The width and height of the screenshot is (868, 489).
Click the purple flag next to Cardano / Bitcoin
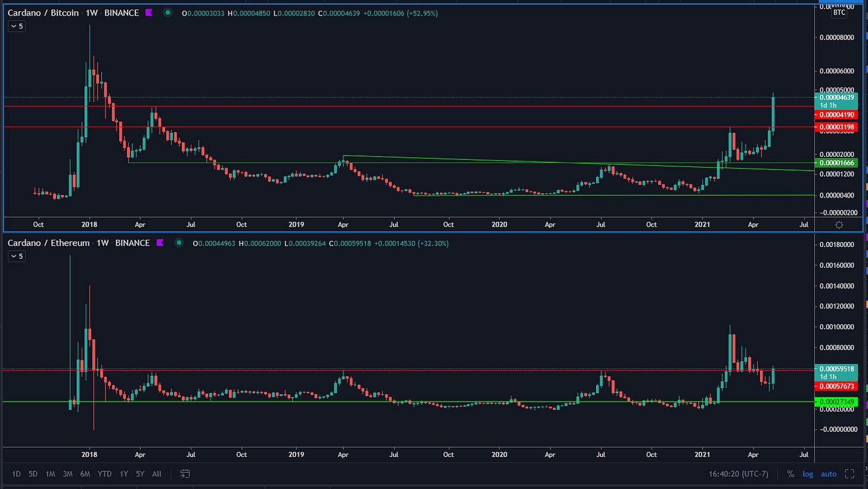[149, 13]
